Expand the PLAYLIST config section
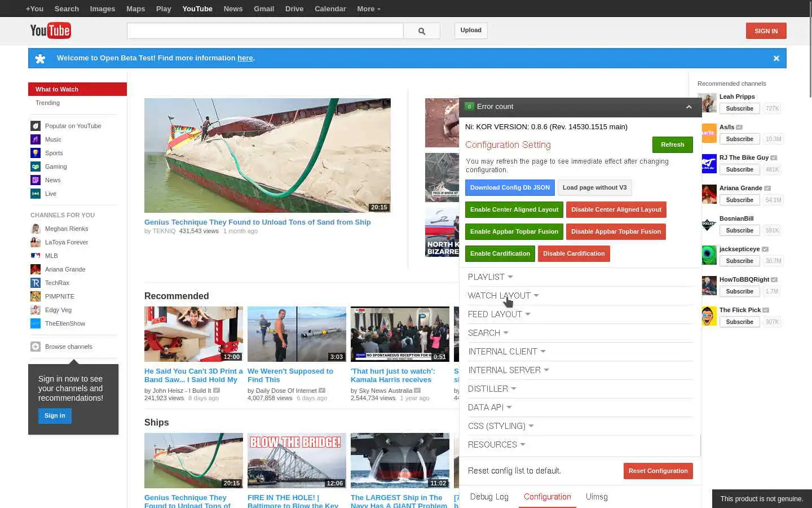 [490, 277]
